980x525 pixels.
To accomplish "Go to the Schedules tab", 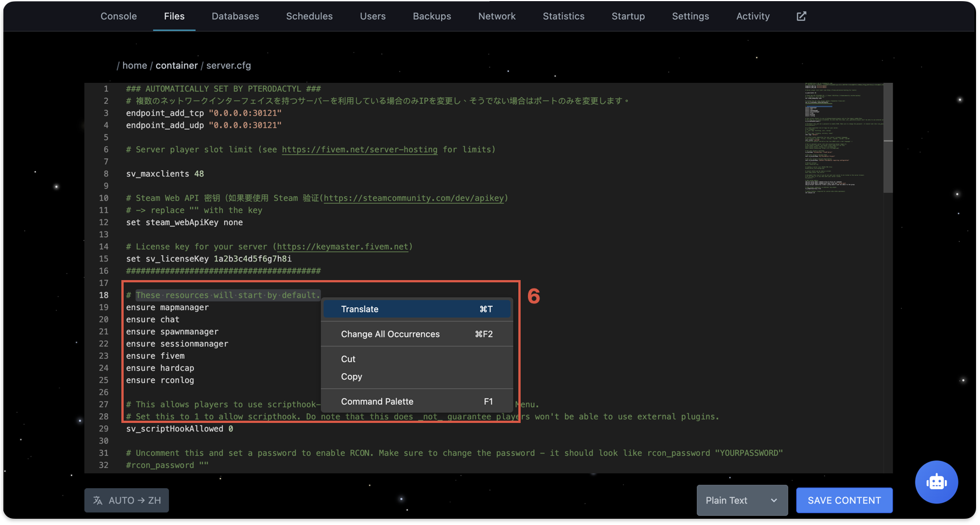I will 309,16.
